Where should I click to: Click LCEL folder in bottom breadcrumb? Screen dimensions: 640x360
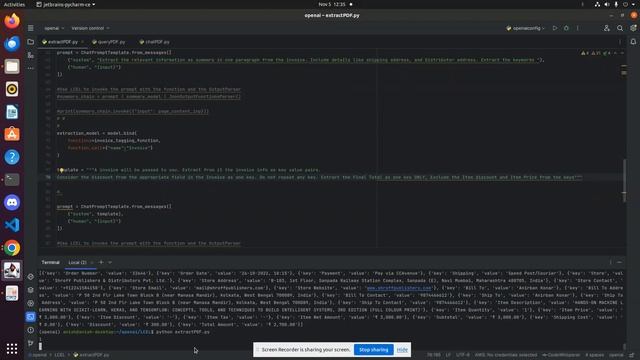(x=60, y=355)
